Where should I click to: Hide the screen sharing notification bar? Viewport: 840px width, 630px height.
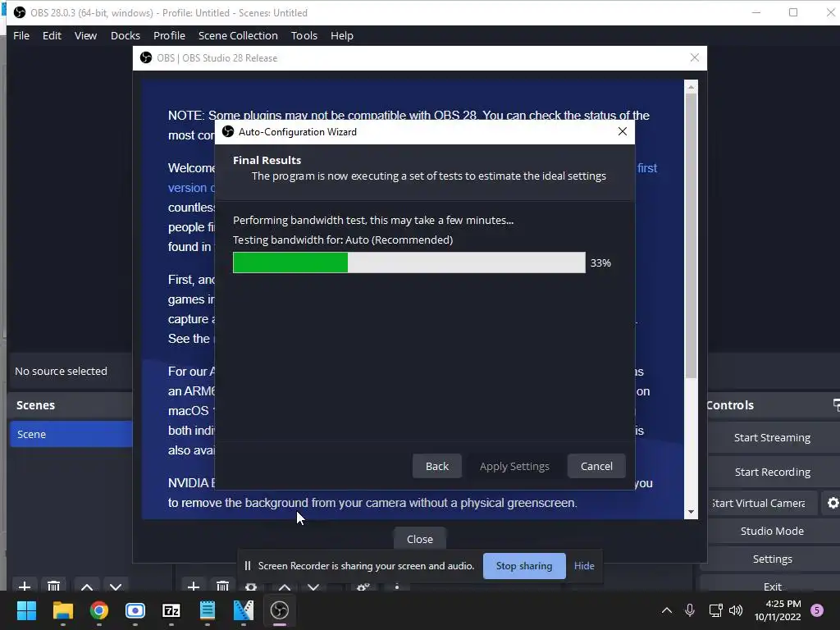click(x=584, y=566)
